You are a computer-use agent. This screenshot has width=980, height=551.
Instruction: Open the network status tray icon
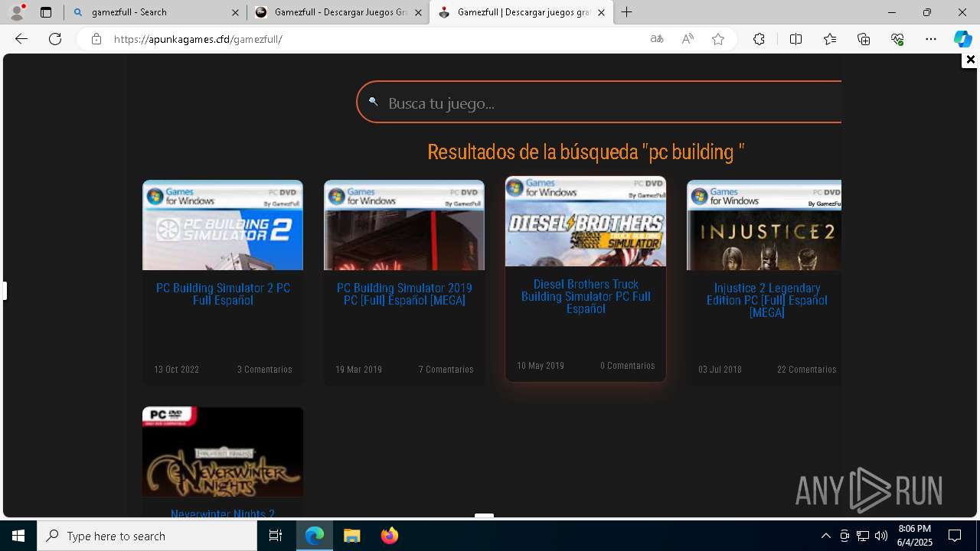pyautogui.click(x=863, y=536)
